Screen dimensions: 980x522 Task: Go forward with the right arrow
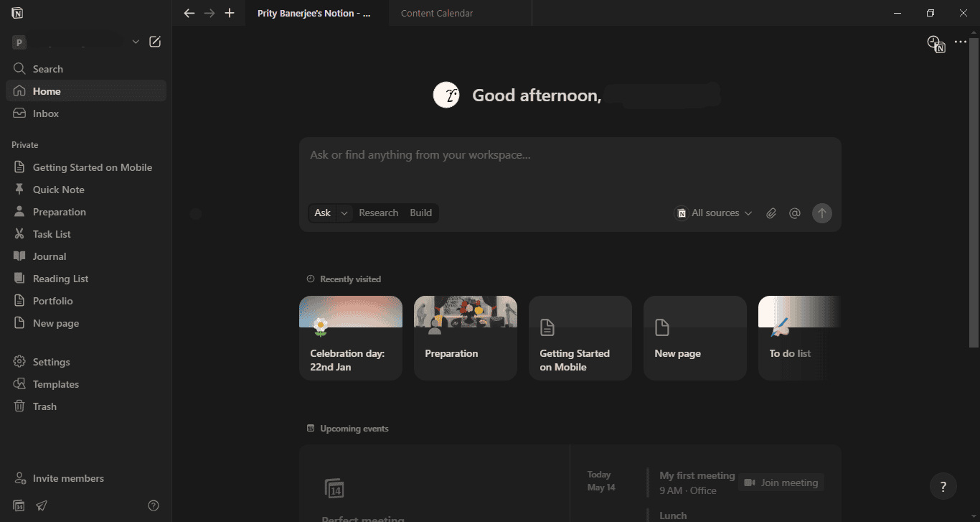(x=209, y=13)
